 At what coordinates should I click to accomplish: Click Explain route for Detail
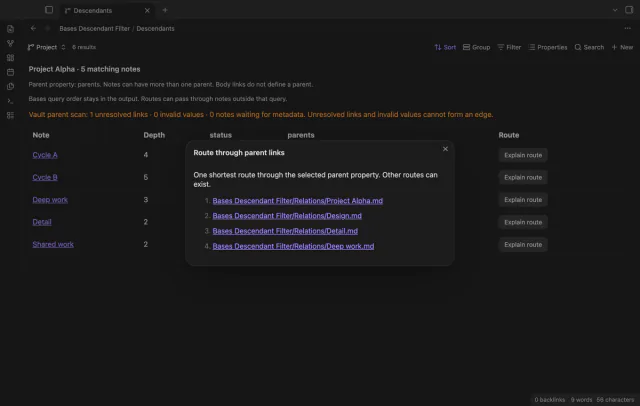[x=523, y=222]
